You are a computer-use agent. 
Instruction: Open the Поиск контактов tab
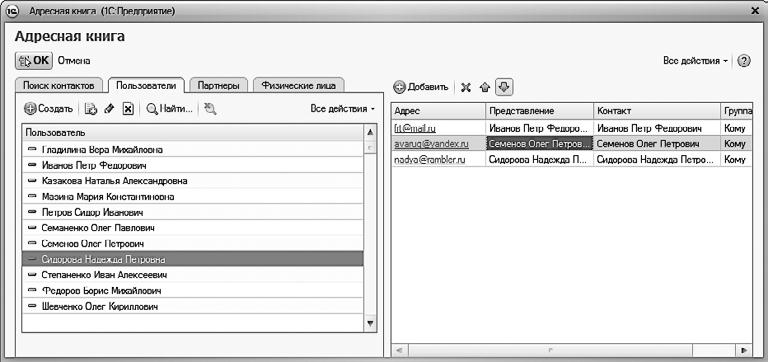point(58,85)
